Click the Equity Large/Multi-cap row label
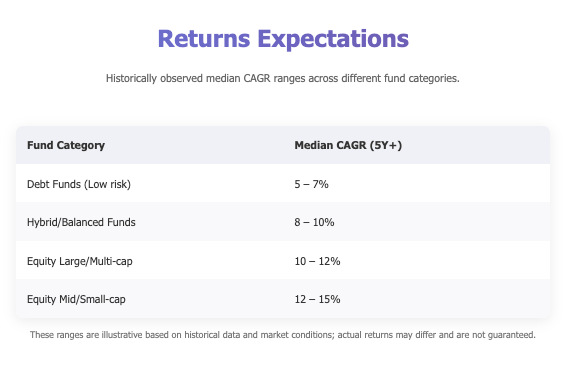584x388 pixels. (x=80, y=261)
